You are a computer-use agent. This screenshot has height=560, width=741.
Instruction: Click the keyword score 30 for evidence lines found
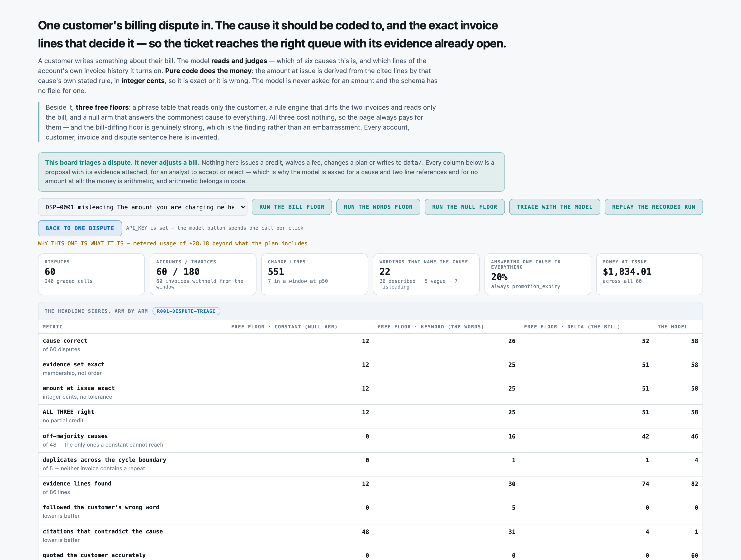pyautogui.click(x=512, y=484)
